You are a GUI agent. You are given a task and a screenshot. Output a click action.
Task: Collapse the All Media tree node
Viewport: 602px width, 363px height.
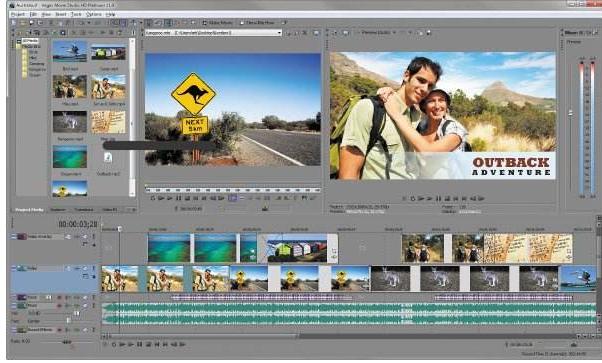[x=18, y=41]
